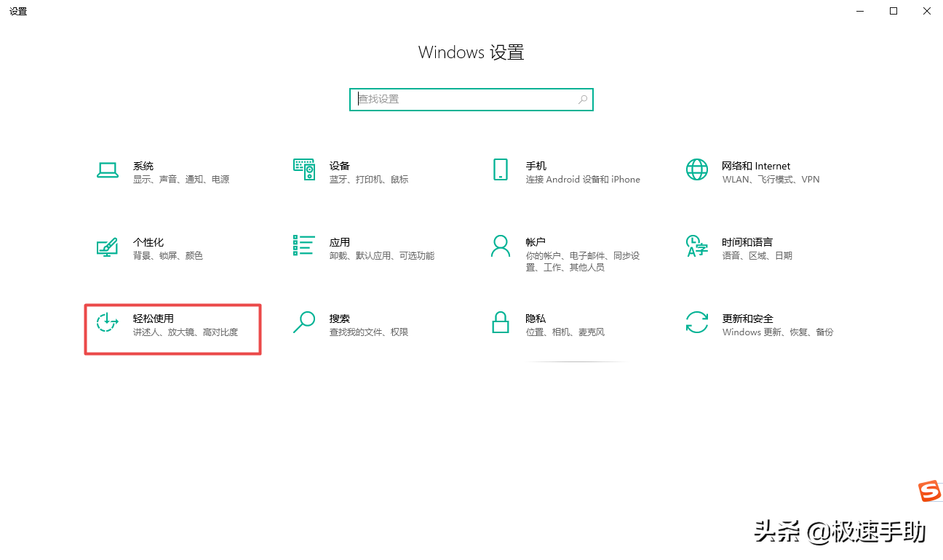943x560 pixels.
Task: Click the 位置、相机、麦克风 description
Action: click(x=565, y=332)
